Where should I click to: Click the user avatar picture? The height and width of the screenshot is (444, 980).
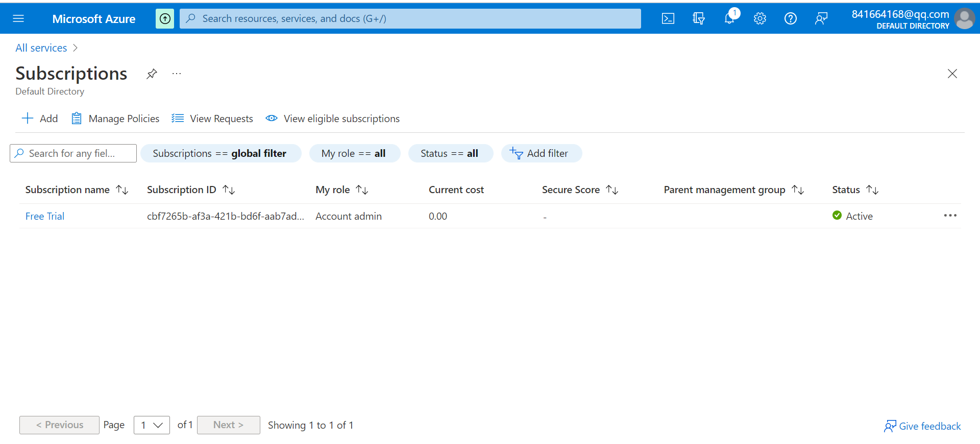click(x=965, y=19)
